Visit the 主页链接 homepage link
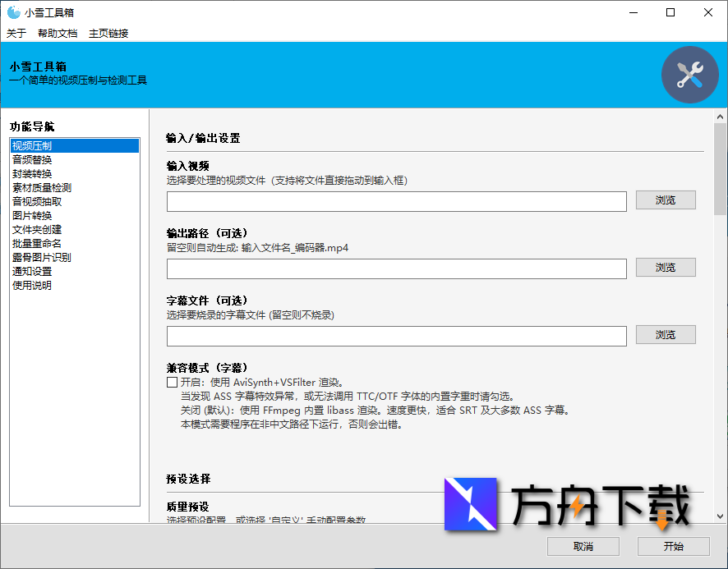The width and height of the screenshot is (728, 569). [108, 33]
